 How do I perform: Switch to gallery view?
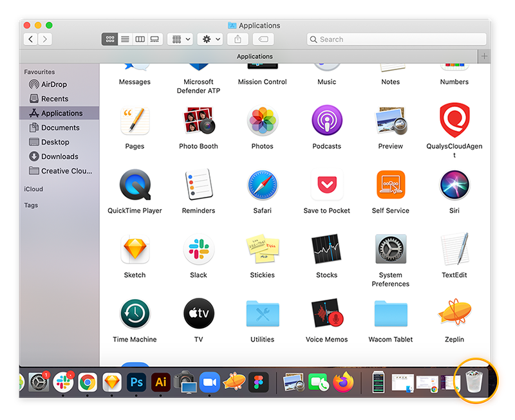(x=154, y=39)
